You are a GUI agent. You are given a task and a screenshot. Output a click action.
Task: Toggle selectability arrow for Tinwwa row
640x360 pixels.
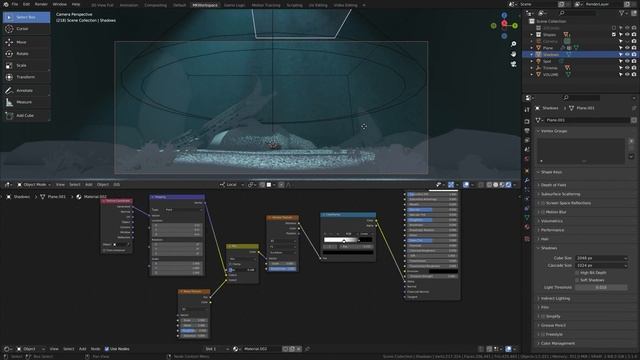621,68
